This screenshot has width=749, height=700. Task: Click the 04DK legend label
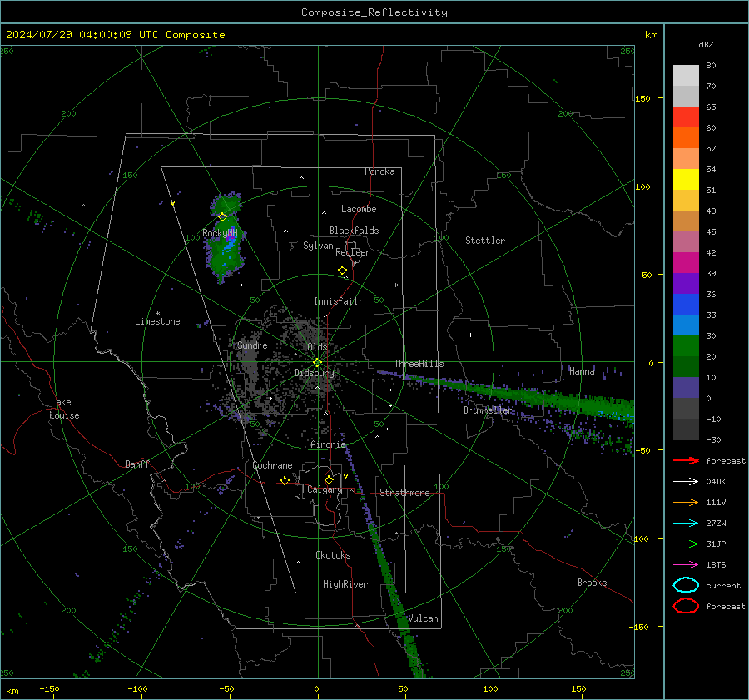point(716,482)
